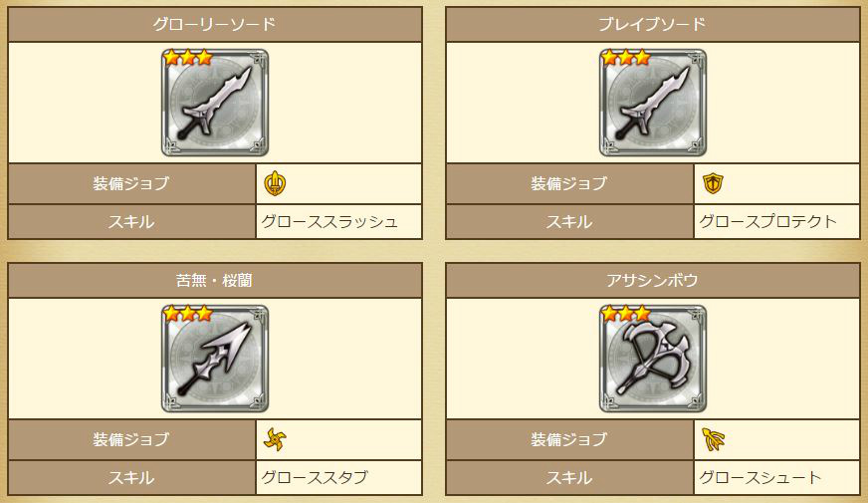Select the アサシンボウ crossbow weapon icon
The width and height of the screenshot is (868, 503).
click(653, 359)
